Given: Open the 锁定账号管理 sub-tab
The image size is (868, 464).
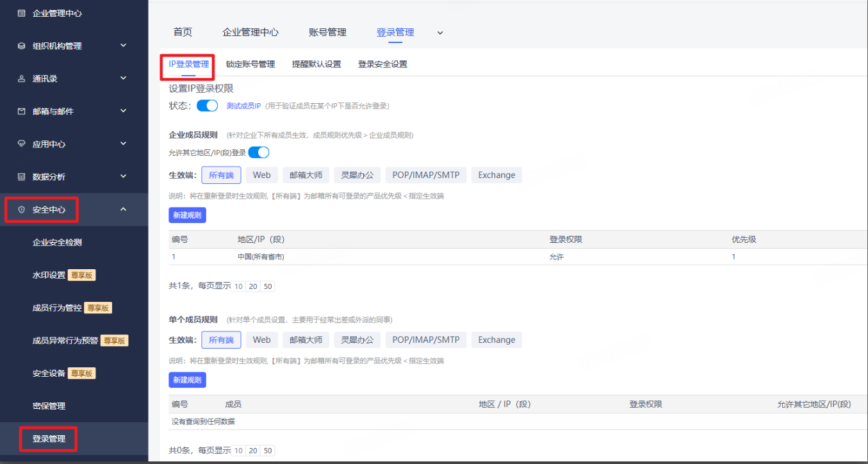Looking at the screenshot, I should click(x=250, y=64).
